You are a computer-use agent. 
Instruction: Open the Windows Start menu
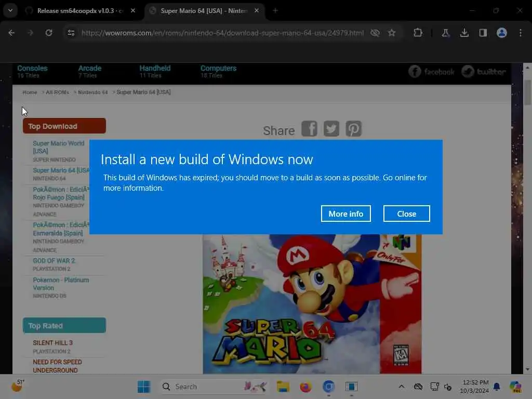(144, 387)
